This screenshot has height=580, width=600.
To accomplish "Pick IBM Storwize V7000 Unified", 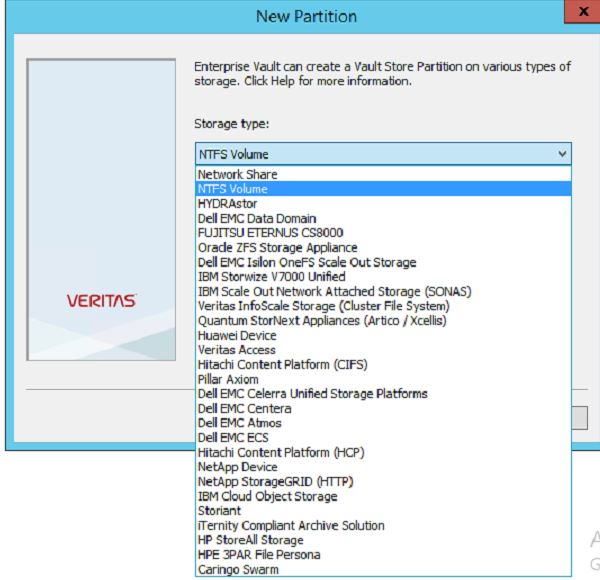I will [271, 276].
